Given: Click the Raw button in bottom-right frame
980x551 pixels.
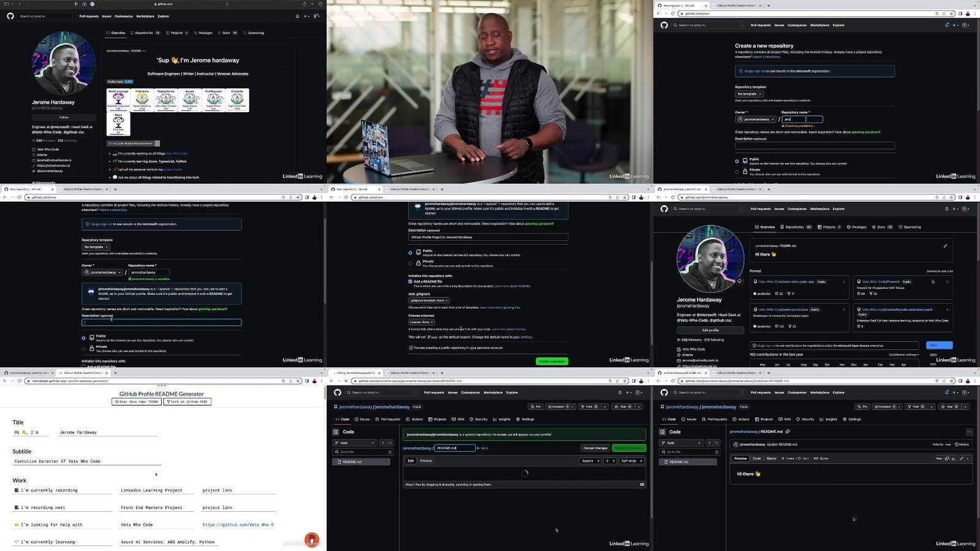Looking at the screenshot, I should pyautogui.click(x=938, y=458).
